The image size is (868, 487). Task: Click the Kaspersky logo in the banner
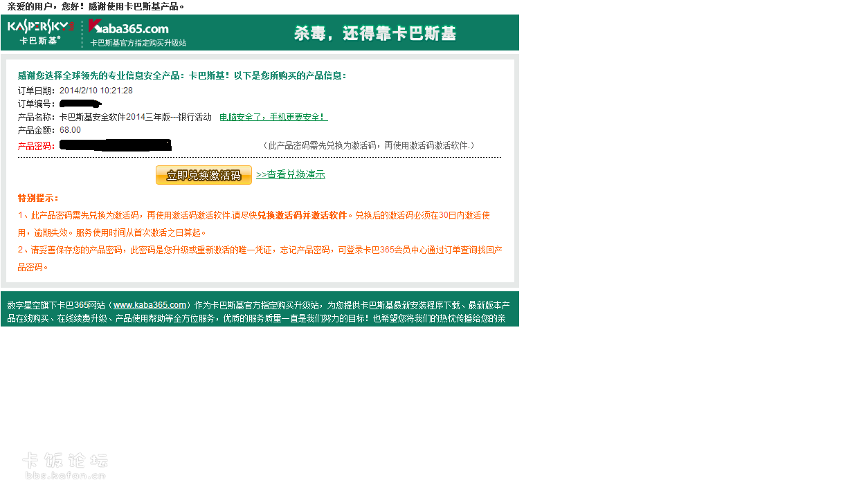click(x=40, y=33)
